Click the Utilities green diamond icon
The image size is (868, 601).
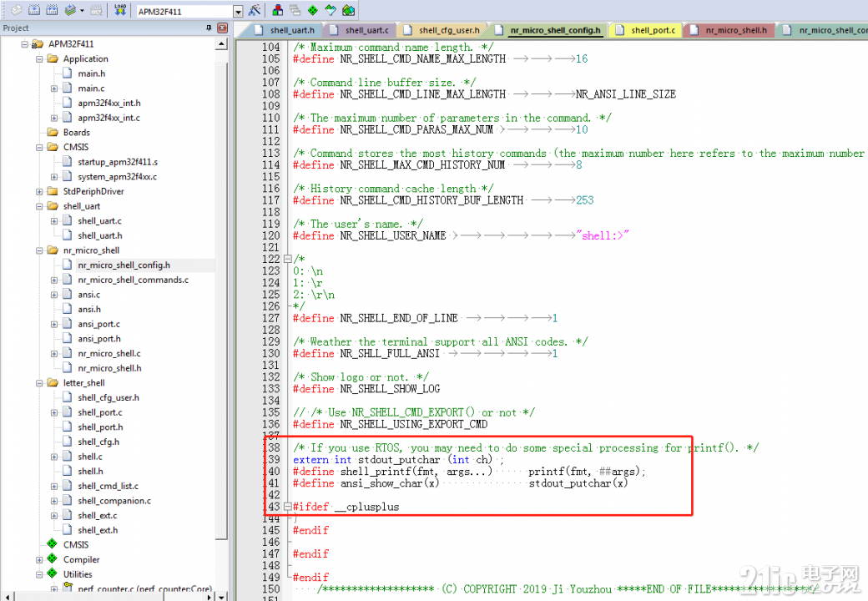pyautogui.click(x=52, y=573)
